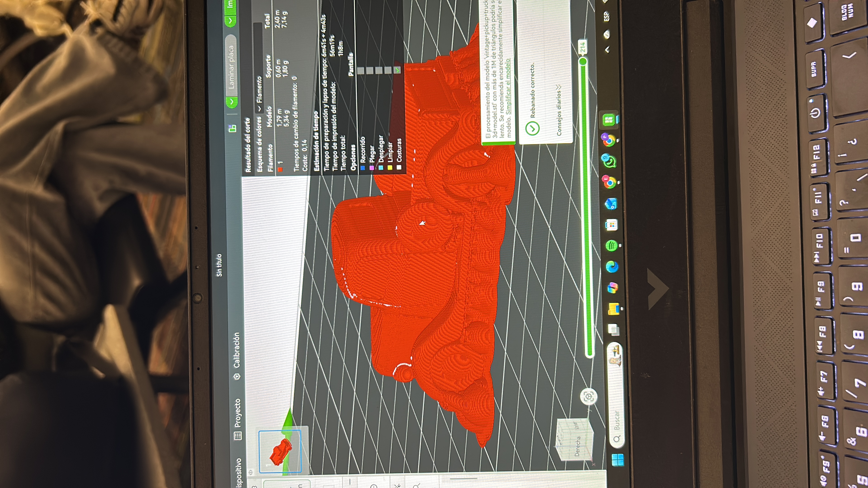868x488 pixels.
Task: Click the layer slider handle at 214
Action: pos(583,62)
